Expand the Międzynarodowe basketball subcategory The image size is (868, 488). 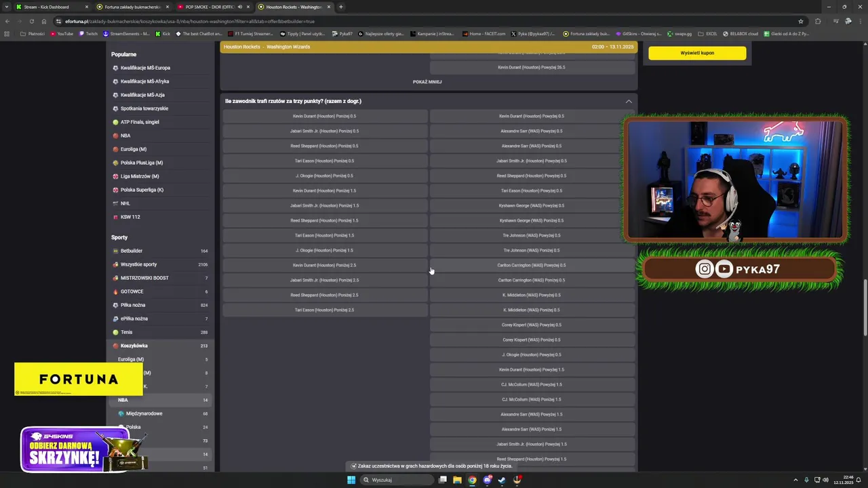(161, 413)
